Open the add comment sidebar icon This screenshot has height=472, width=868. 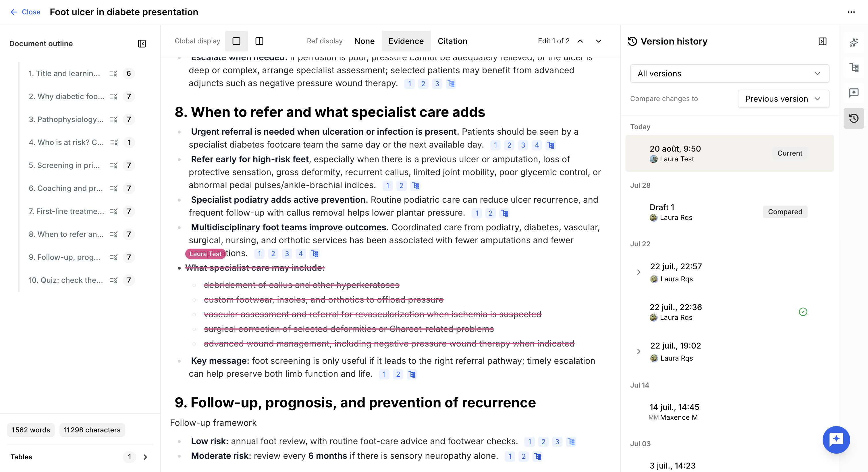[854, 93]
